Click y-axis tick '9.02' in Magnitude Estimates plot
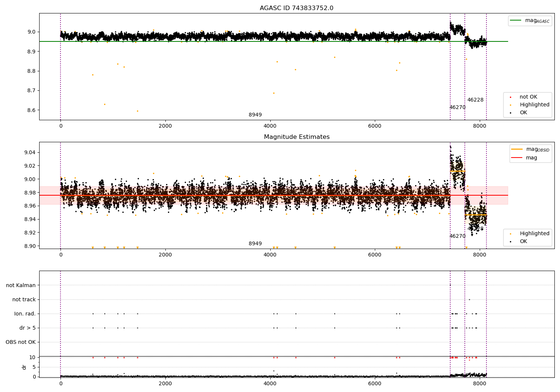 30,166
